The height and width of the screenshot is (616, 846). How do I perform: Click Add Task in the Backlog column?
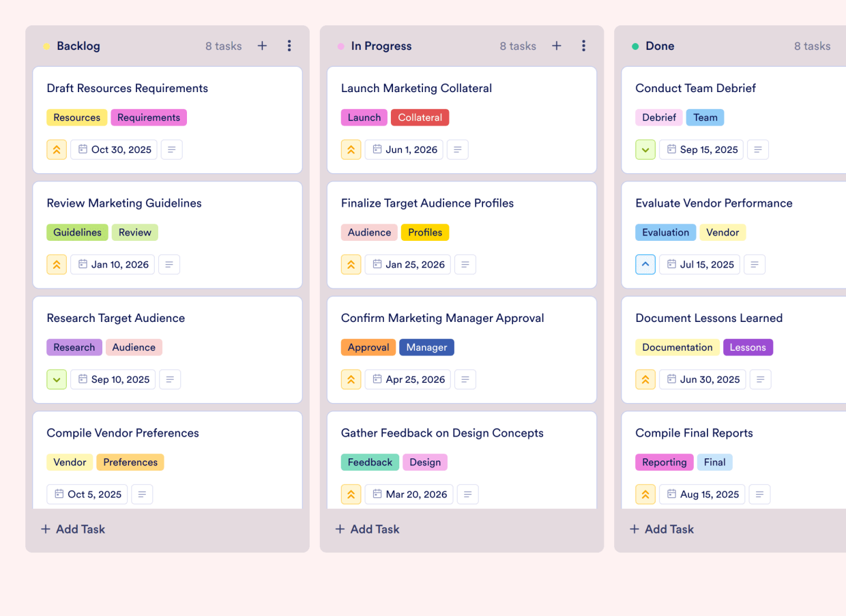pyautogui.click(x=73, y=529)
